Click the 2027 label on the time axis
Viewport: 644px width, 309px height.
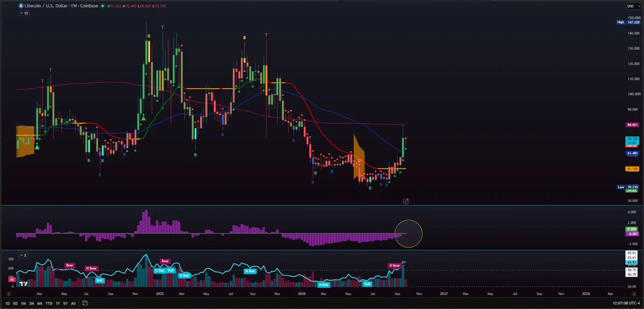coord(443,294)
